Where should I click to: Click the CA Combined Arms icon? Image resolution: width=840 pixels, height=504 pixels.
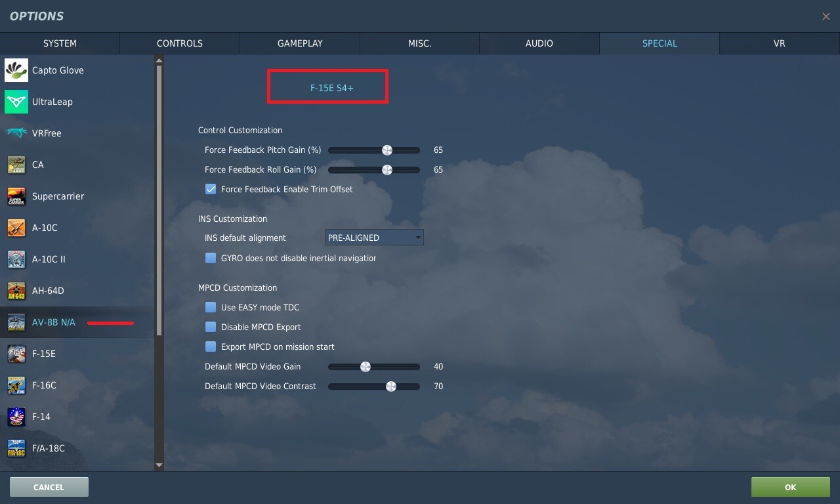pos(16,165)
